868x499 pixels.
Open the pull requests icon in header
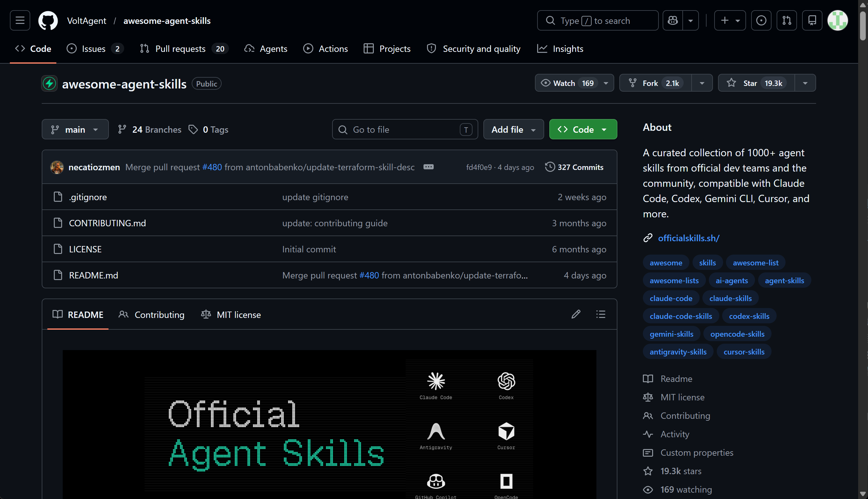787,21
